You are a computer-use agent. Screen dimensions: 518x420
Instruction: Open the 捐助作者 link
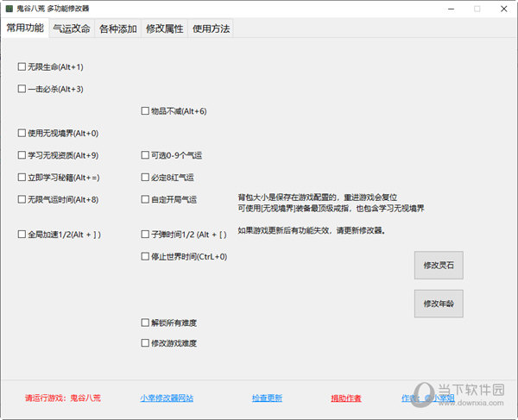tap(345, 398)
